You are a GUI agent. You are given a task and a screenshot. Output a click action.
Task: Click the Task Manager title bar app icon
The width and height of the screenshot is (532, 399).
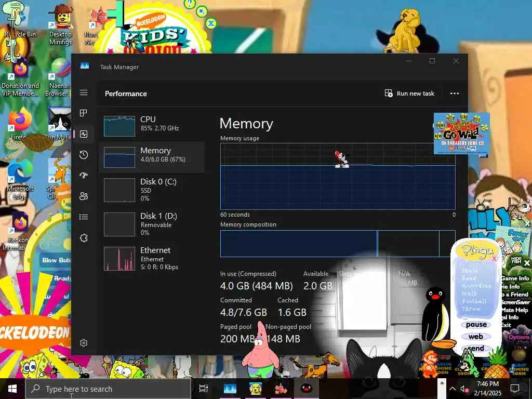(85, 66)
